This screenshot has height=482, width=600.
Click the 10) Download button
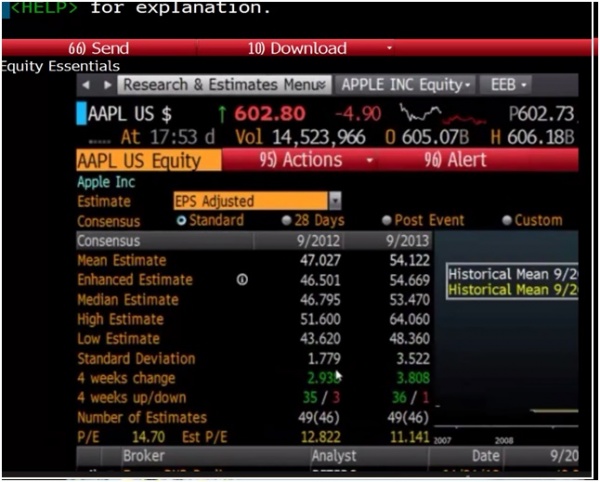[x=297, y=48]
